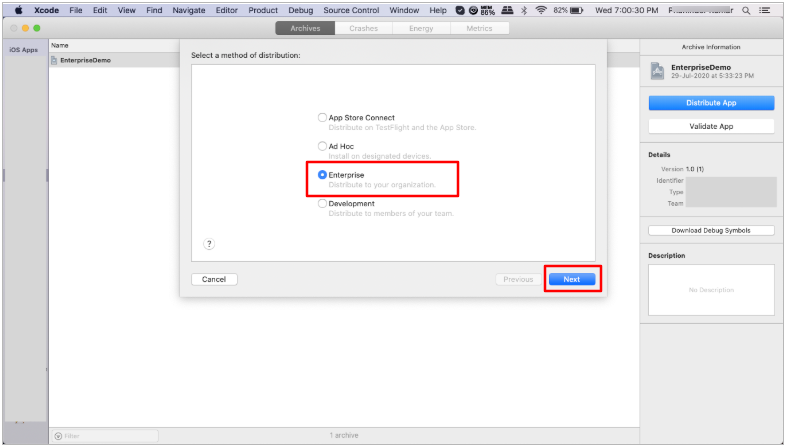Open the Window menu
This screenshot has width=786, height=447.
404,10
